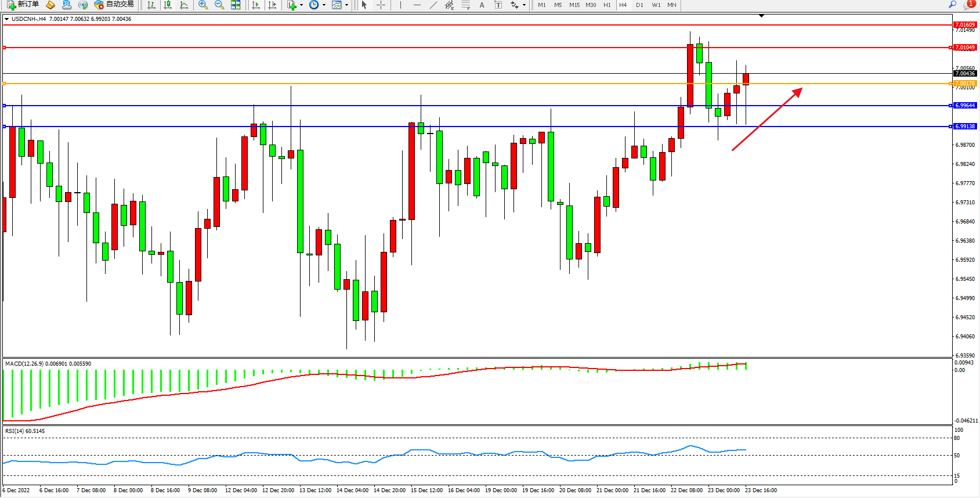The height and width of the screenshot is (498, 980).
Task: Choose the Fibonacci retracement tool
Action: [x=465, y=5]
